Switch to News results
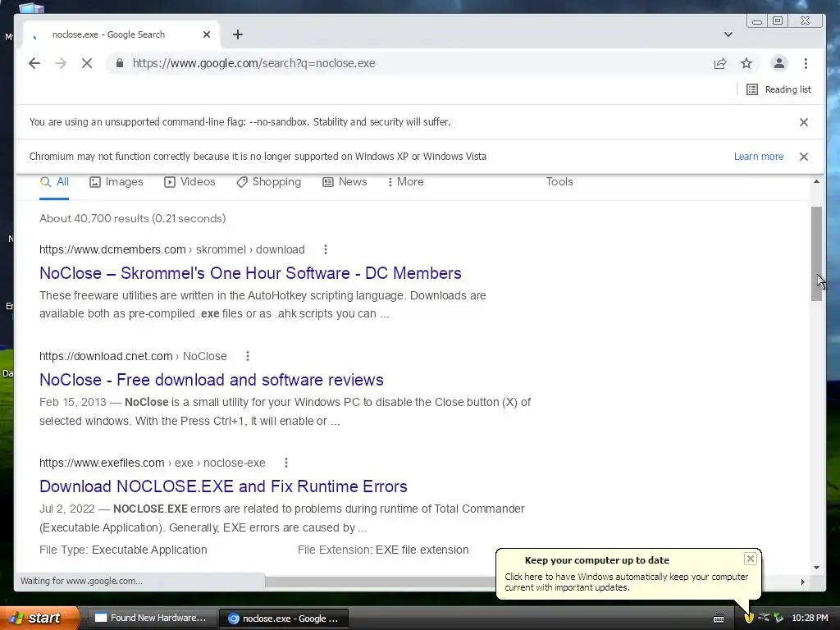This screenshot has width=840, height=630. [345, 182]
